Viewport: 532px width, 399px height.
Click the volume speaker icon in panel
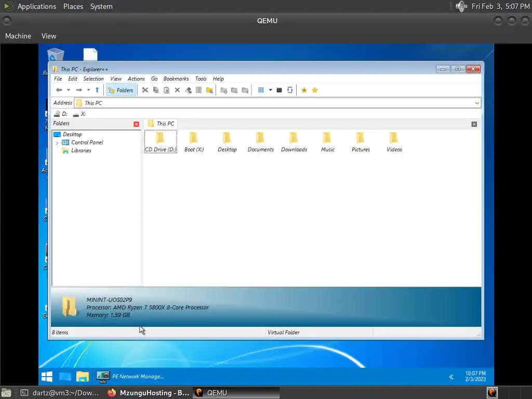coord(461,6)
